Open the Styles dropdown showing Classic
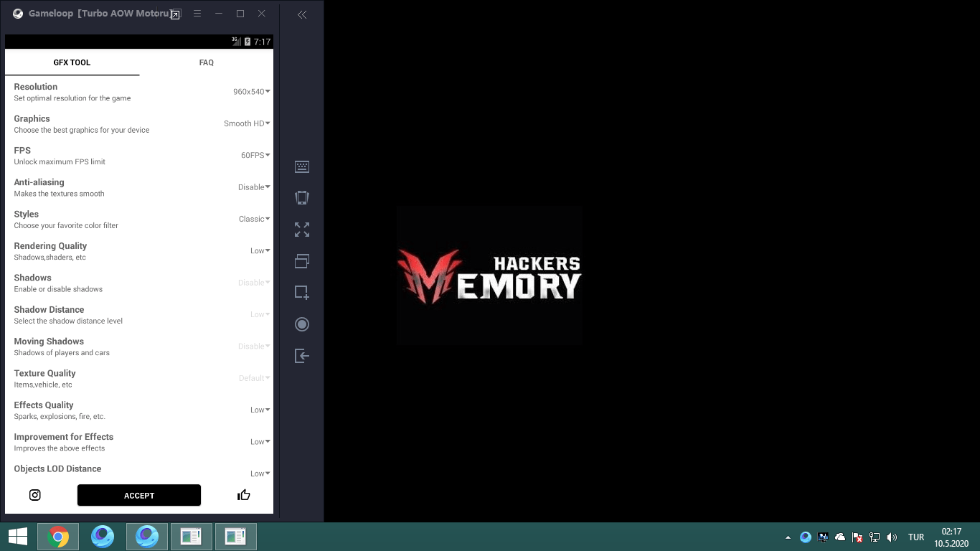This screenshot has width=980, height=551. [255, 219]
